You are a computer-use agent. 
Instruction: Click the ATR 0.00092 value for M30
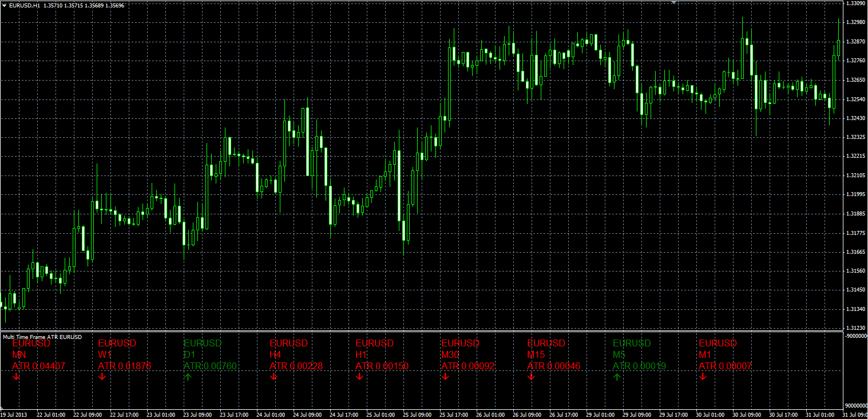point(468,366)
